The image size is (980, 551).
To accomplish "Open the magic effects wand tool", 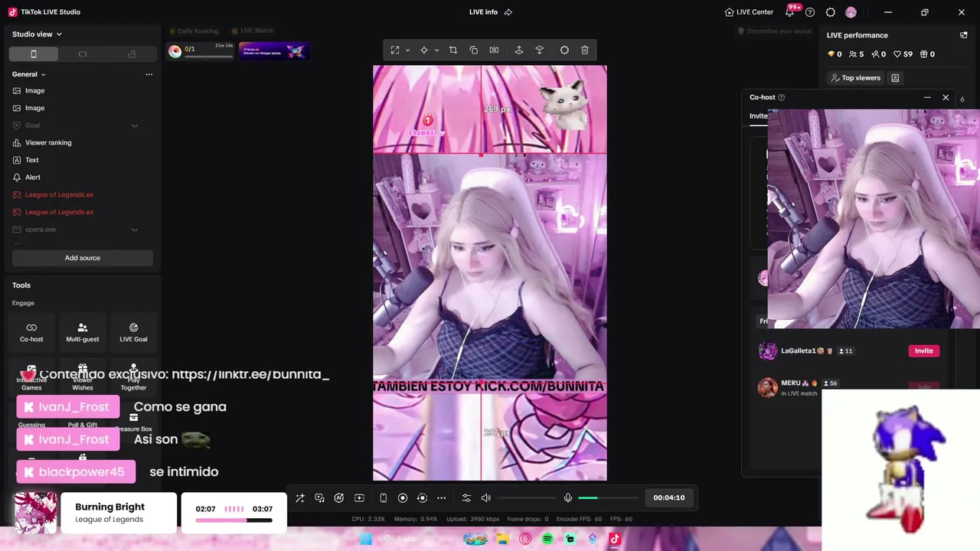I will 300,498.
